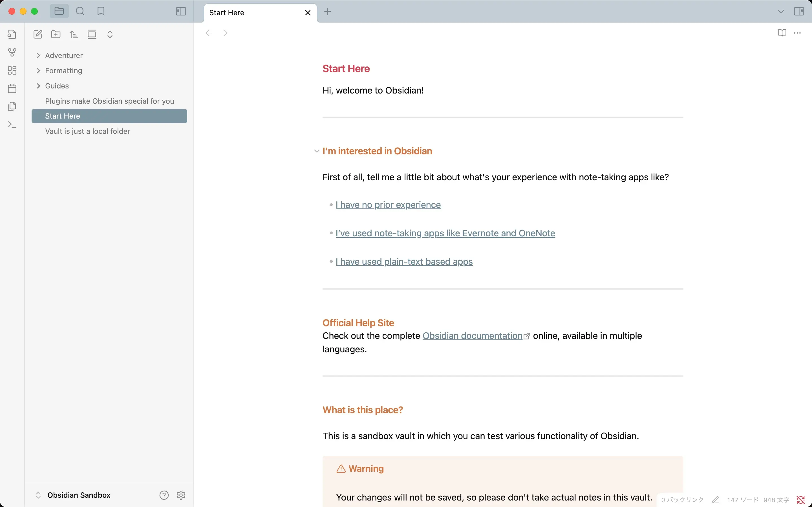Switch to the search tab

[x=80, y=11]
